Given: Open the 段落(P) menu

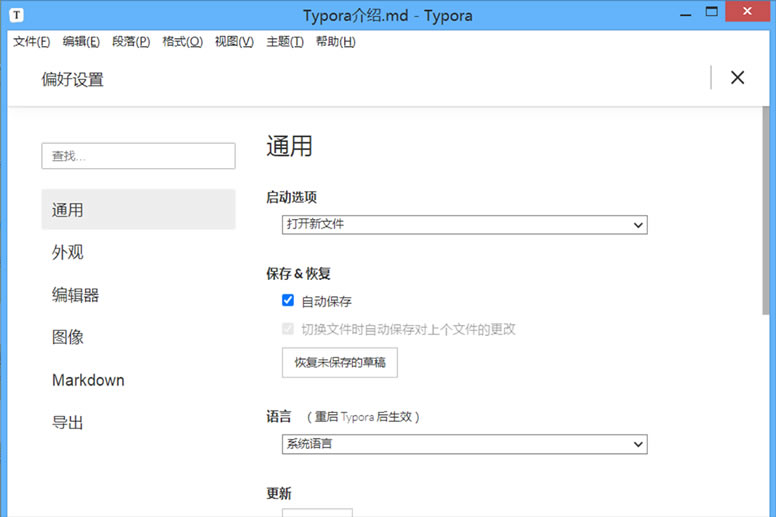Looking at the screenshot, I should [x=131, y=42].
